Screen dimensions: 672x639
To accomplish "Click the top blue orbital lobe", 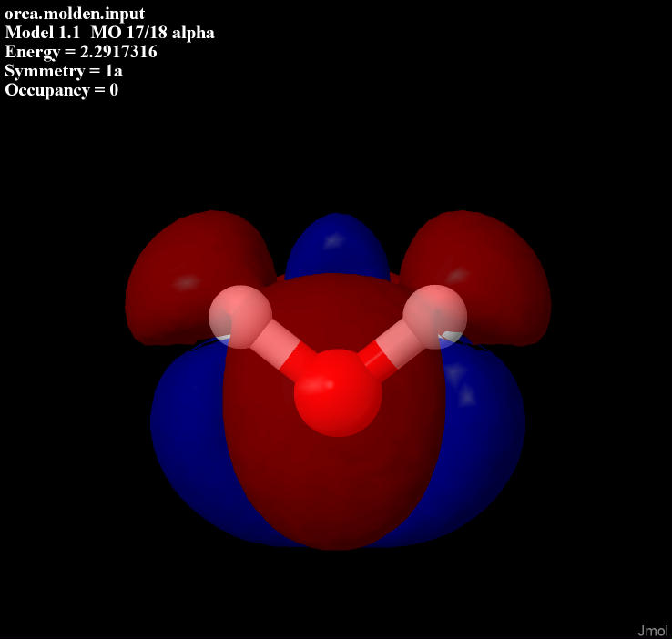I will (x=337, y=248).
